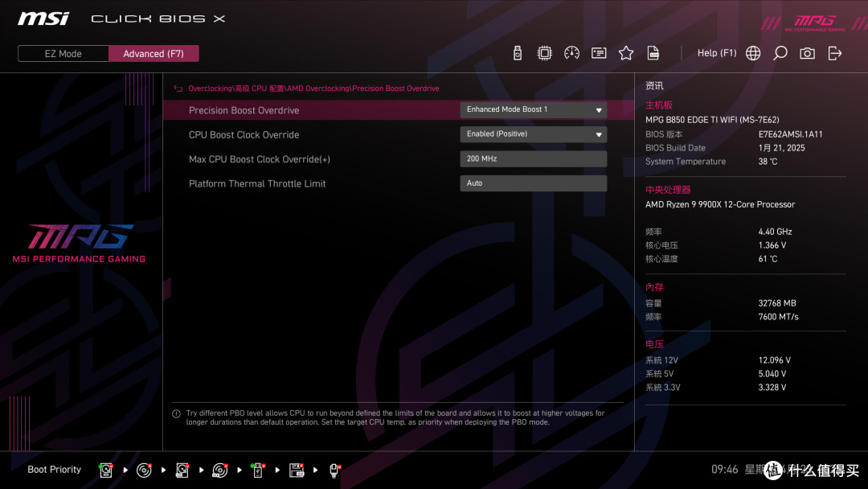Open the board explorer card icon
The height and width of the screenshot is (489, 868).
pos(599,53)
